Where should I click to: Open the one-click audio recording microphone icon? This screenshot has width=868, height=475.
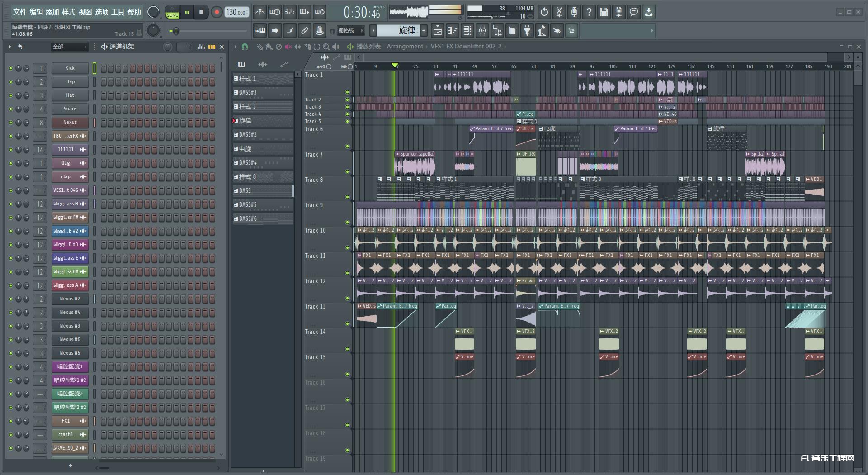pos(574,12)
